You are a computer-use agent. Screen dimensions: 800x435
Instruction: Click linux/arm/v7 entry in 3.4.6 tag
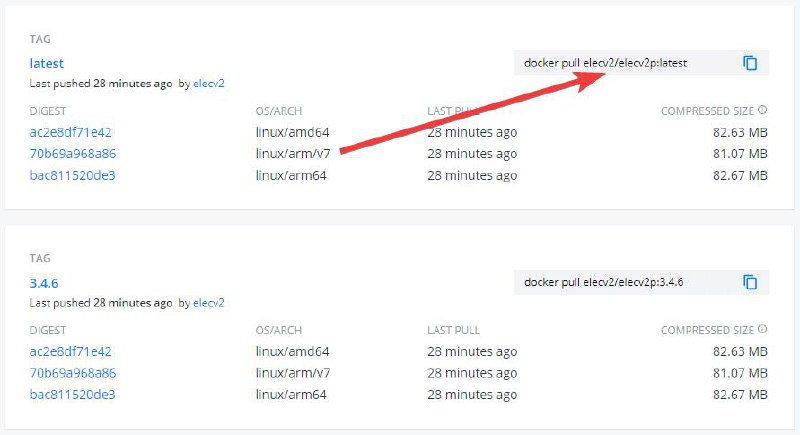click(x=293, y=373)
